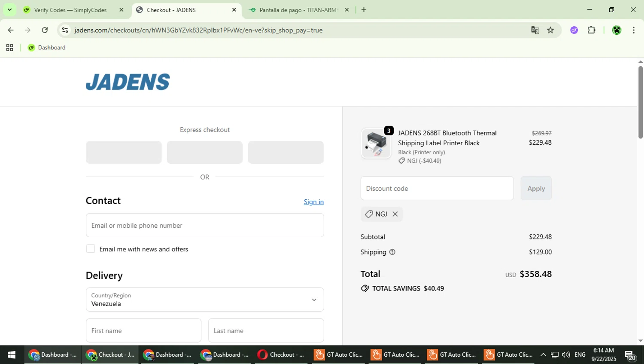Viewport: 644px width, 364px height.
Task: Click first express checkout button placeholder
Action: pos(124,152)
